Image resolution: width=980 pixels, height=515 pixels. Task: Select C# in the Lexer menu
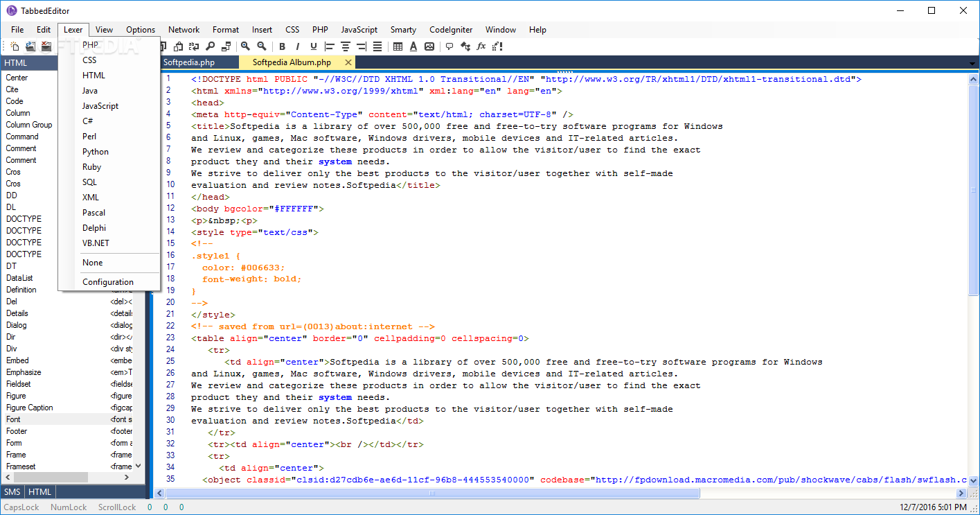click(x=110, y=121)
